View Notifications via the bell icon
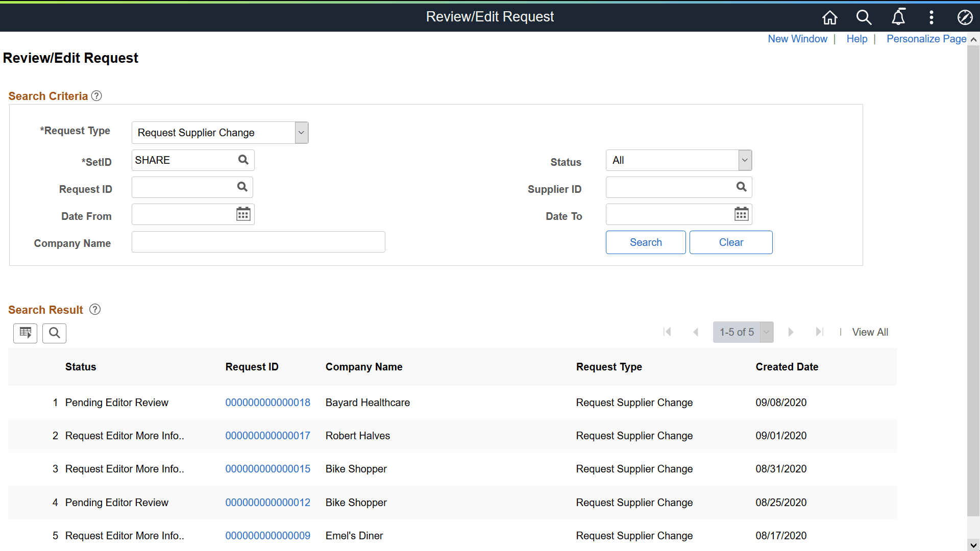The height and width of the screenshot is (551, 980). (898, 17)
